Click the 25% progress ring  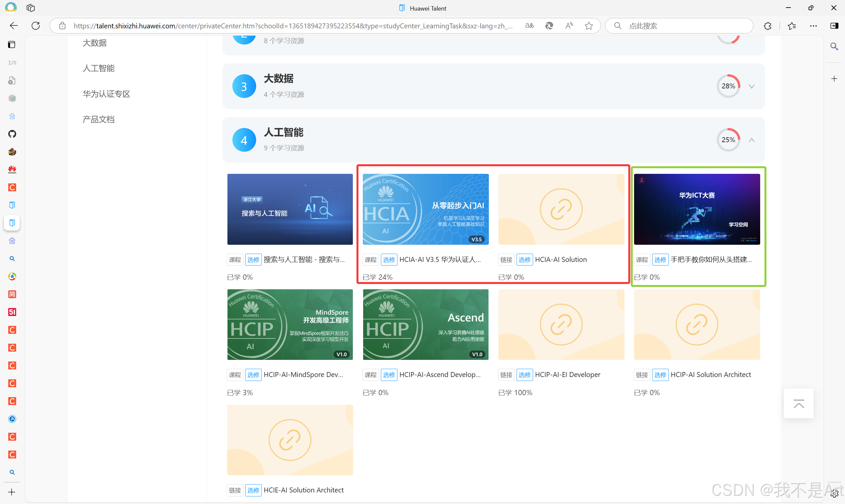[x=728, y=140]
